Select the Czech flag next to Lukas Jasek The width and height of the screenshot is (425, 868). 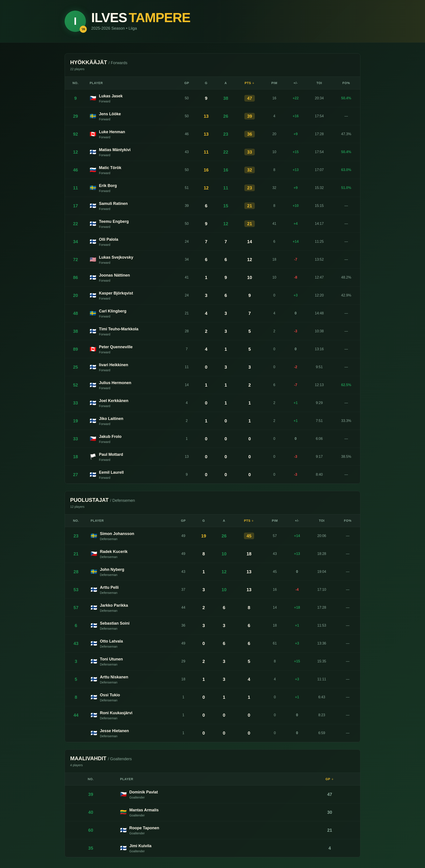93,98
